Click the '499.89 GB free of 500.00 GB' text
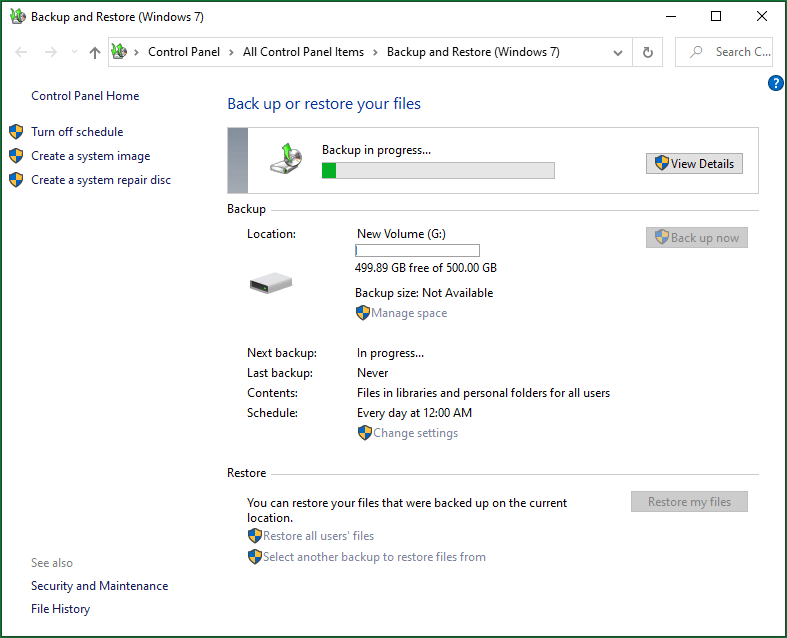The image size is (787, 638). (426, 268)
